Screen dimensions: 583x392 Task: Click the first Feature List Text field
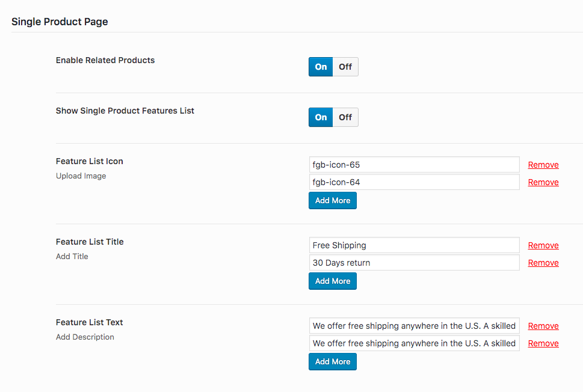point(414,326)
